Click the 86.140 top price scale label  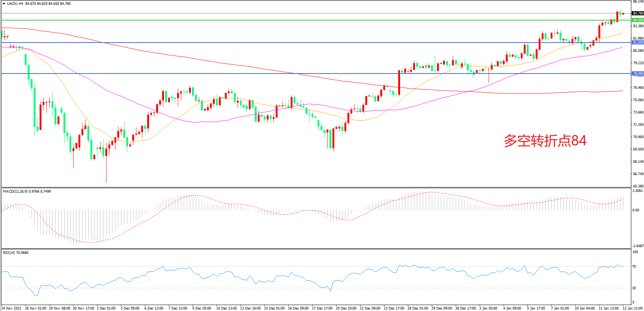tap(638, 2)
